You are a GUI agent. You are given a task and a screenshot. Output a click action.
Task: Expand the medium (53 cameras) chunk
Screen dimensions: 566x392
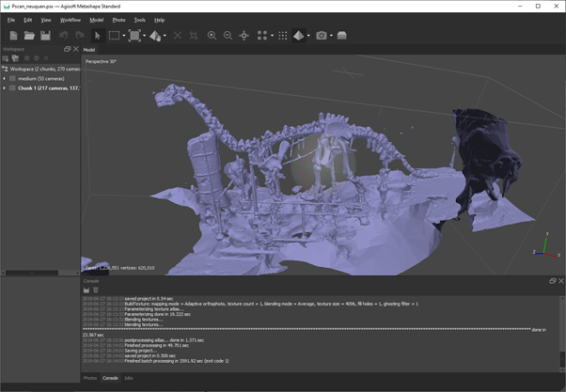click(x=5, y=79)
